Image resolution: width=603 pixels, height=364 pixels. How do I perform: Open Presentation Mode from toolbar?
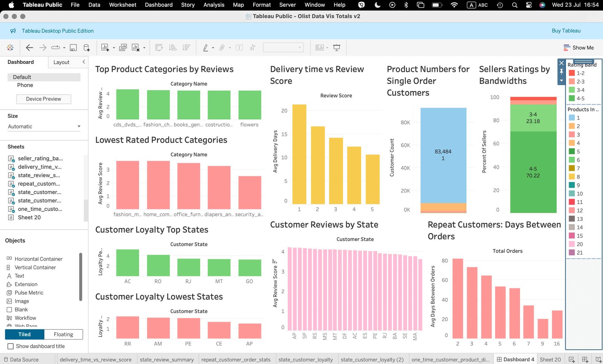[337, 47]
